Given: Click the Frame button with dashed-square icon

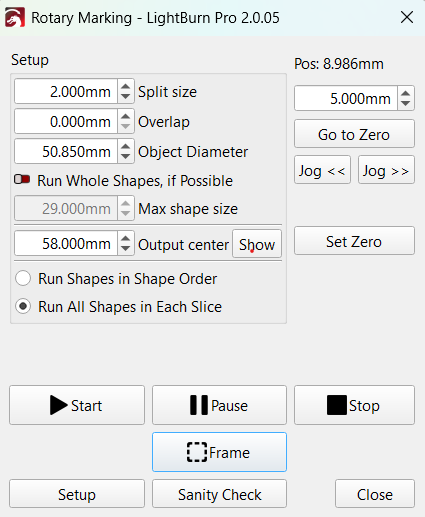Looking at the screenshot, I should pyautogui.click(x=219, y=452).
